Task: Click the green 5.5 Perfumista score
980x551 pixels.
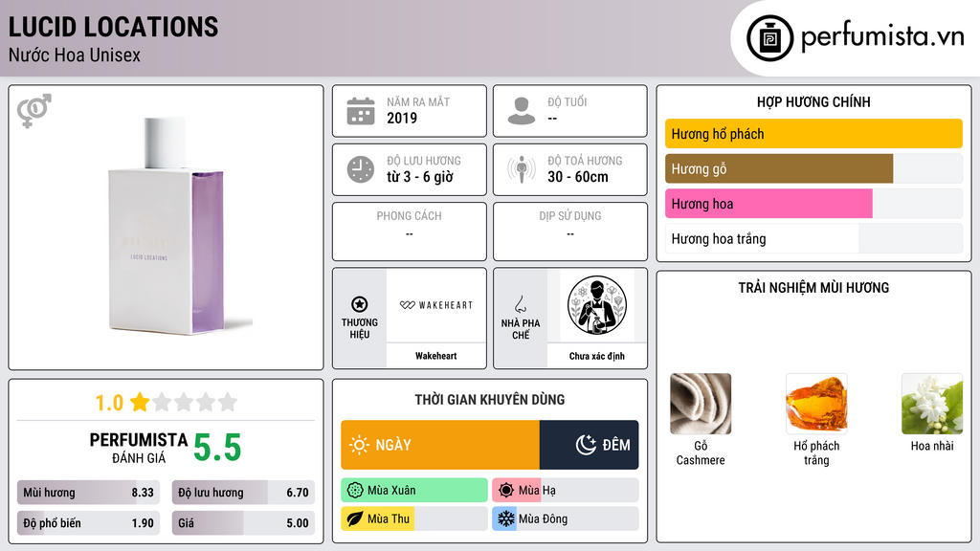Action: (217, 448)
